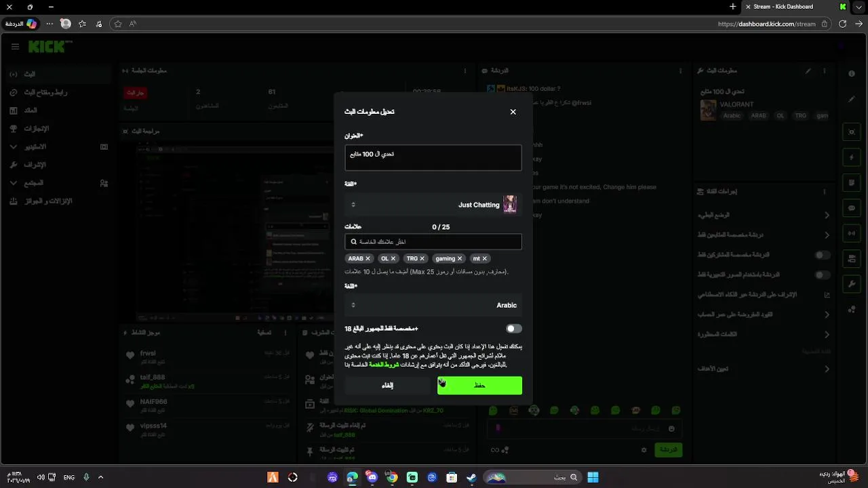This screenshot has width=868, height=488.
Task: Open AI chat moderation external link icon
Action: pos(827,295)
